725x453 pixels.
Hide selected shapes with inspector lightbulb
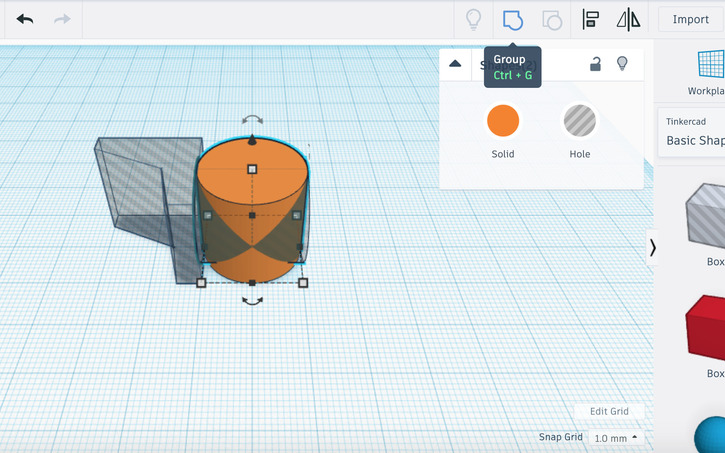(x=622, y=63)
